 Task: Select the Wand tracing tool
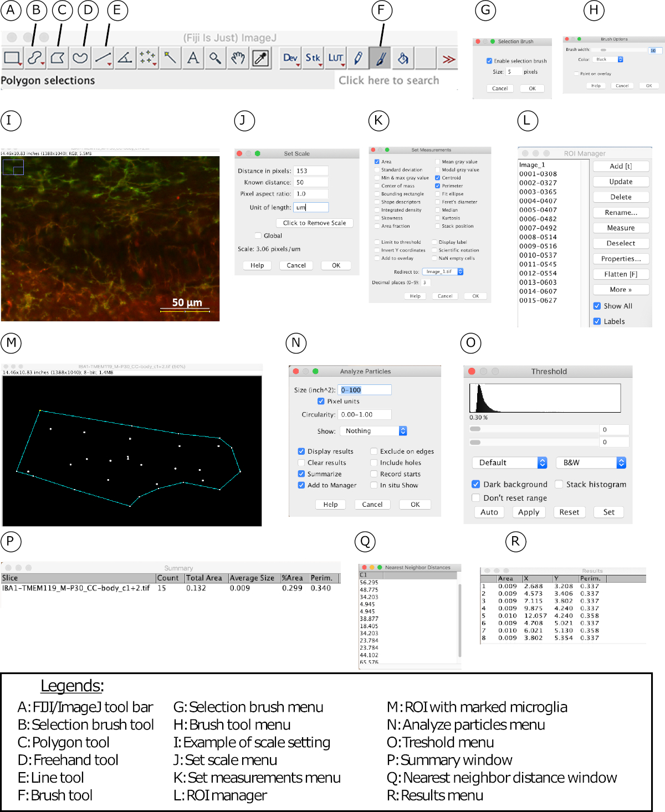(171, 58)
